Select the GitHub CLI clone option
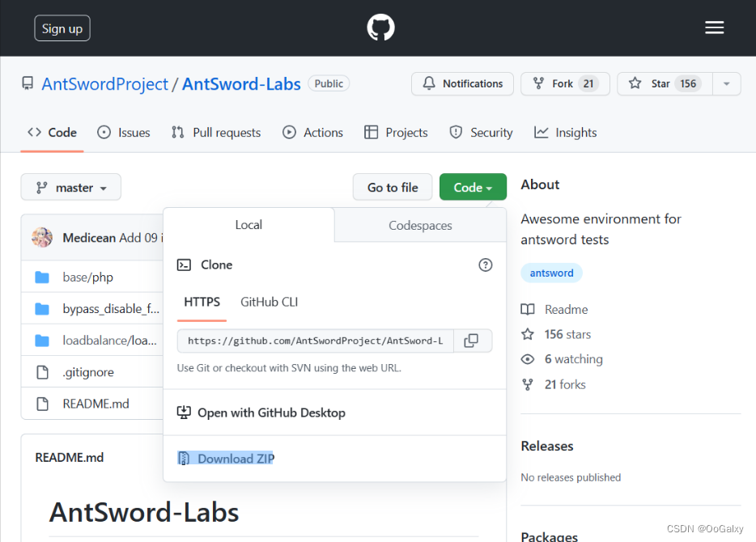 [x=269, y=302]
